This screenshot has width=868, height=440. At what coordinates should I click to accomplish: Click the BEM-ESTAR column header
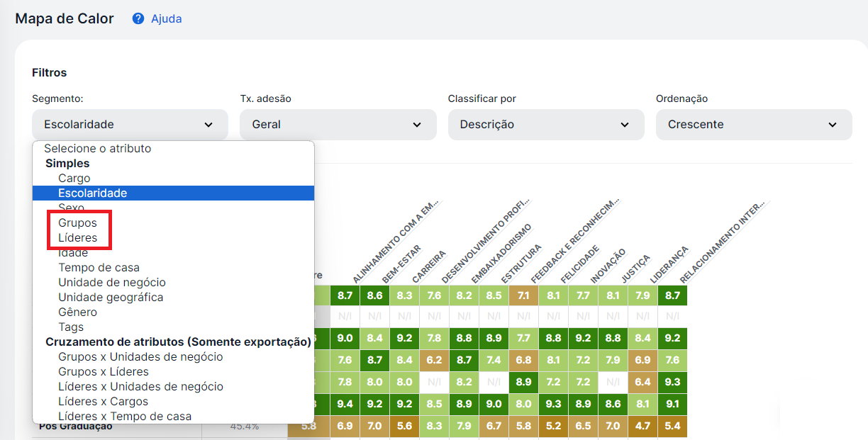click(402, 264)
